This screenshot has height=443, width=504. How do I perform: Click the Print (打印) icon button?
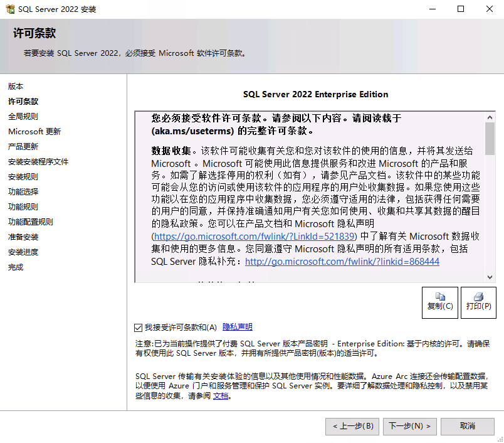coord(478,302)
